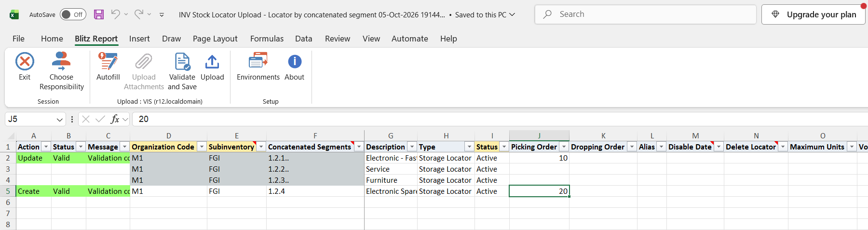The width and height of the screenshot is (868, 230).
Task: Open the Page Layout tab
Action: pyautogui.click(x=215, y=39)
